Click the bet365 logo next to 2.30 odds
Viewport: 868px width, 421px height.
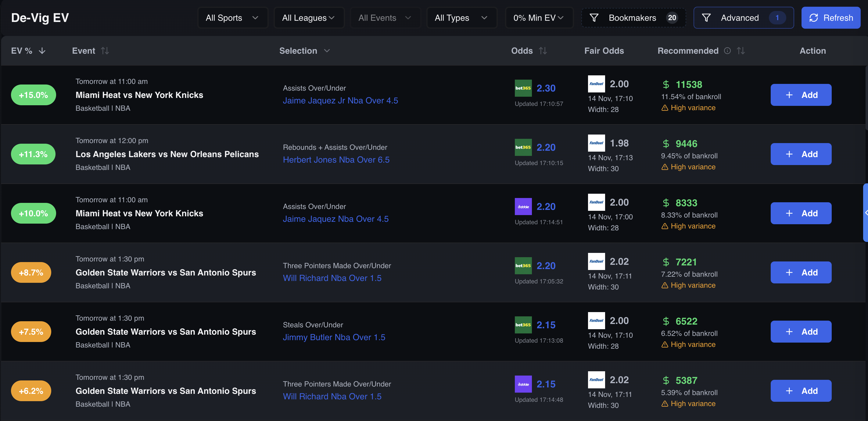pos(523,88)
